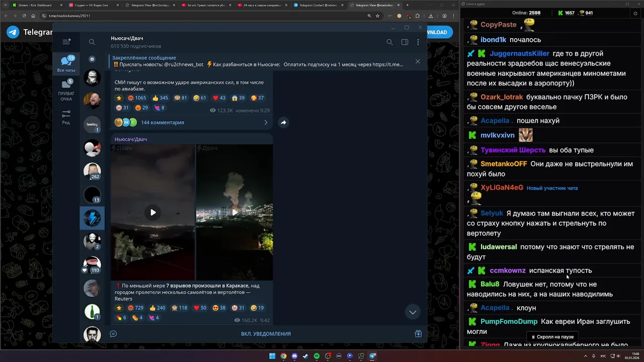Screen dimensions: 644x362
Task: Reload the browser page
Action: pyautogui.click(x=24, y=16)
